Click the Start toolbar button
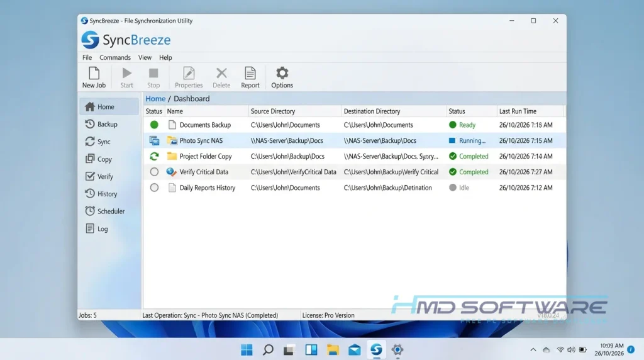 (126, 77)
